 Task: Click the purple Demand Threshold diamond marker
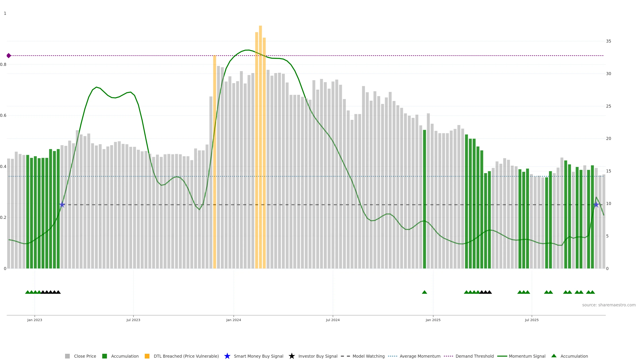[9, 55]
